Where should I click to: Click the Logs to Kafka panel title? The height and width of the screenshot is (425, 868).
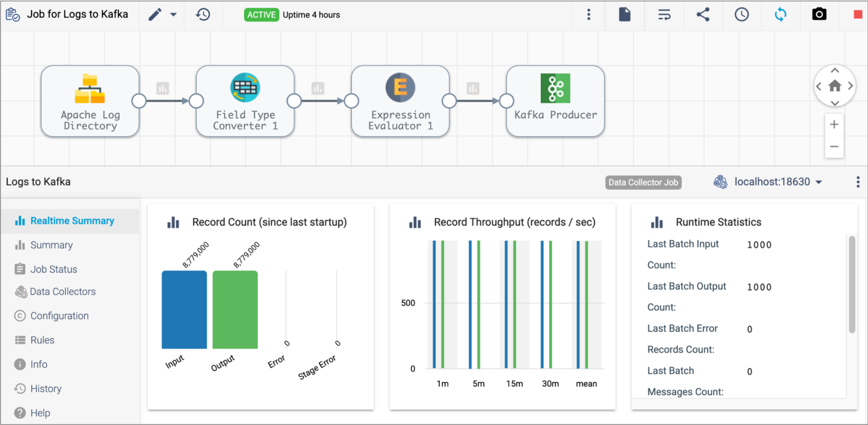point(38,182)
